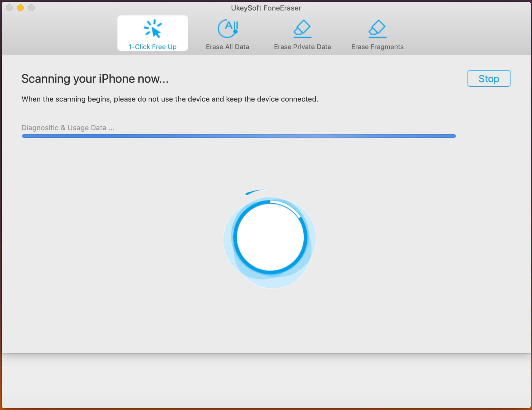The image size is (532, 410).
Task: Click the 1-Click Free Up cursor icon
Action: tap(152, 28)
